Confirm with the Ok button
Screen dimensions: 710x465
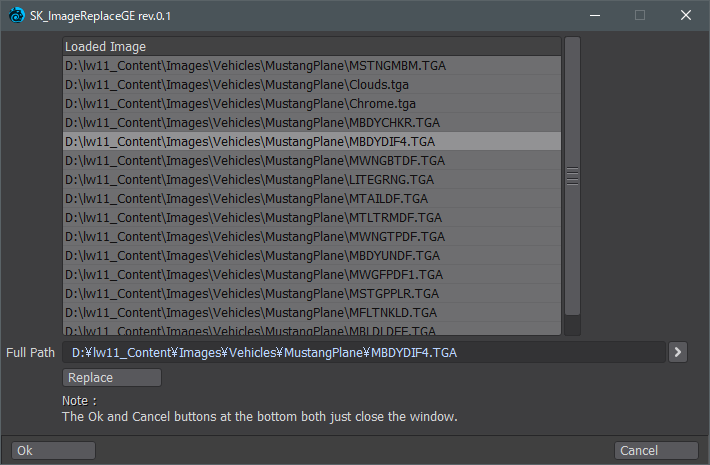tap(53, 450)
